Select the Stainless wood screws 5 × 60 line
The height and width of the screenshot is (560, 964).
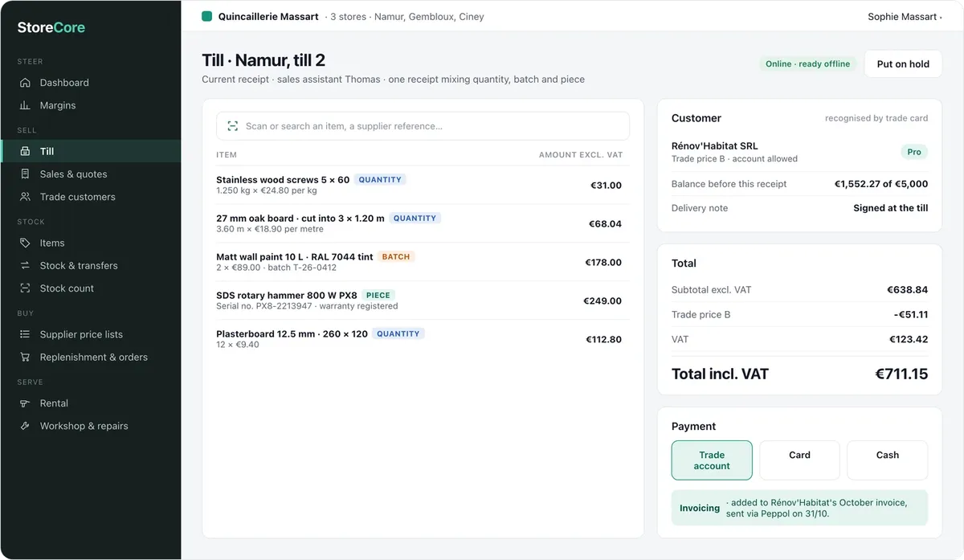click(423, 185)
